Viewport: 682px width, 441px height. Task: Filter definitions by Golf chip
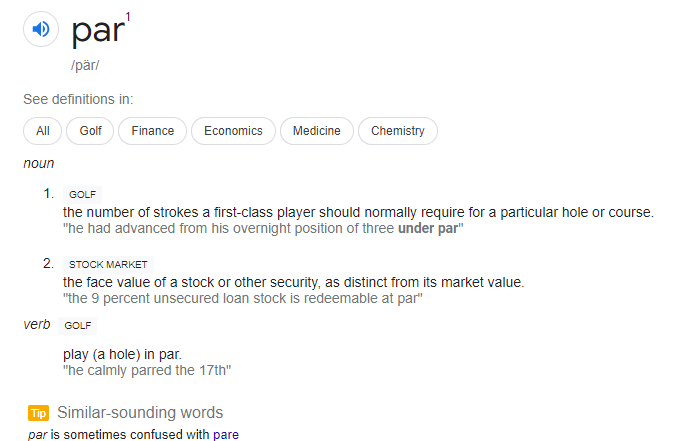(90, 131)
